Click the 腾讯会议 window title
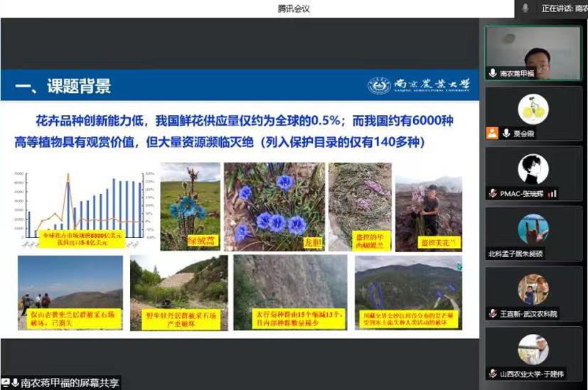The image size is (588, 390). coord(294,9)
